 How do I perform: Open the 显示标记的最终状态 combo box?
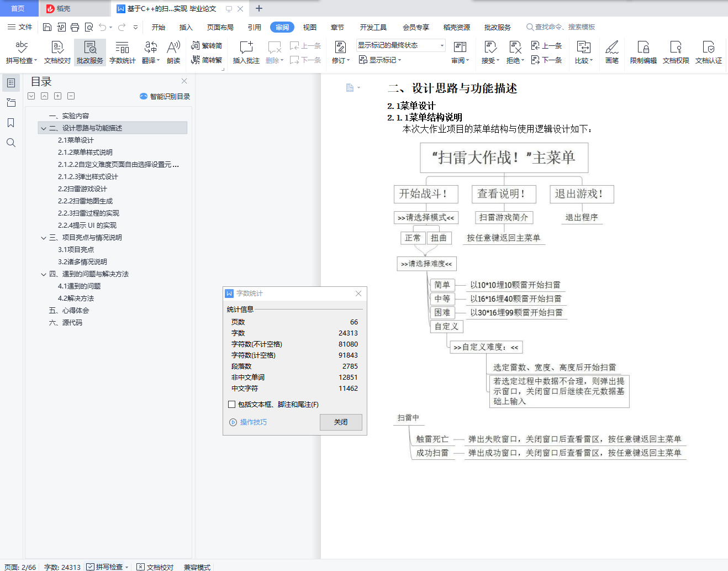401,45
